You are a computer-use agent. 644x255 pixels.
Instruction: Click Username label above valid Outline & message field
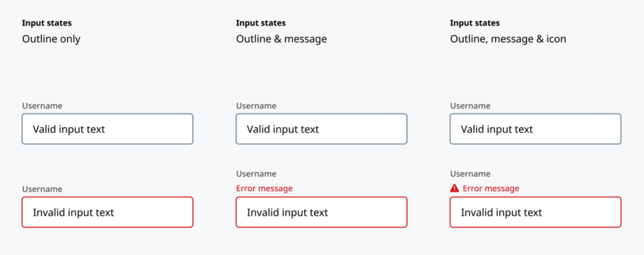point(256,106)
